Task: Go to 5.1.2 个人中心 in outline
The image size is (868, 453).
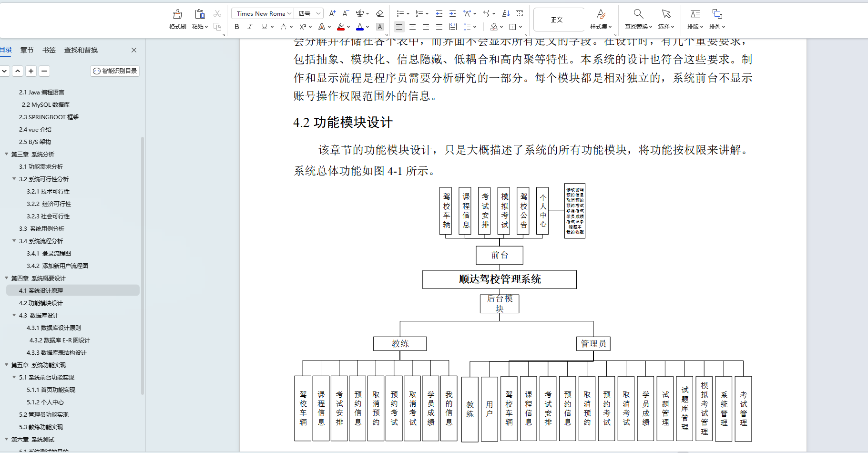Action: [45, 402]
